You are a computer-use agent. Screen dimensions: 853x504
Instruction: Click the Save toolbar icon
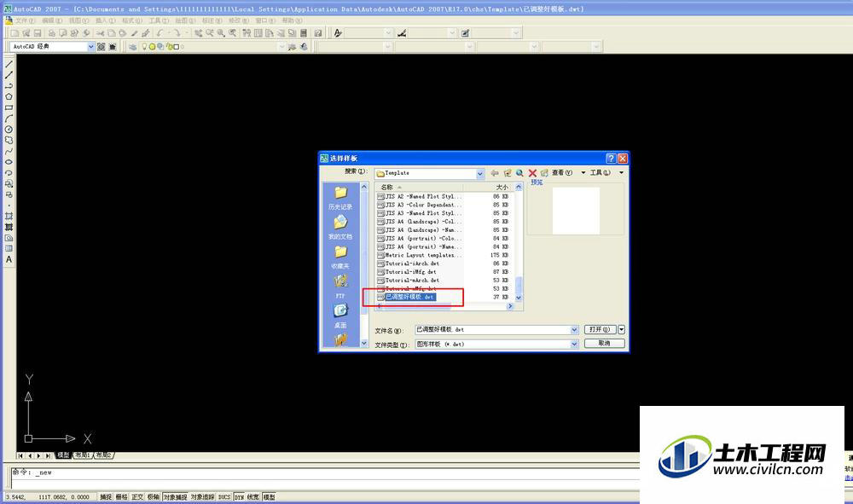coord(38,33)
